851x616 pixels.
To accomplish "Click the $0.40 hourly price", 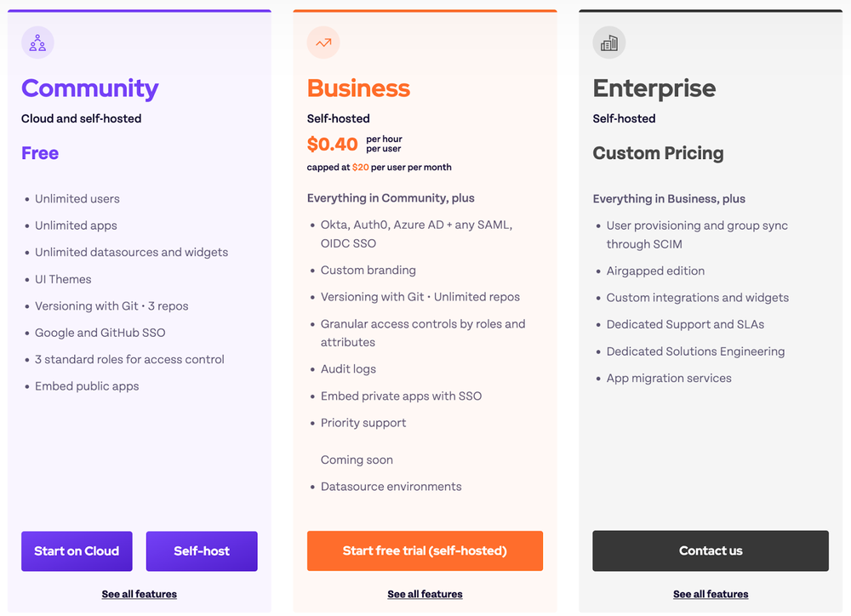I will (x=333, y=145).
